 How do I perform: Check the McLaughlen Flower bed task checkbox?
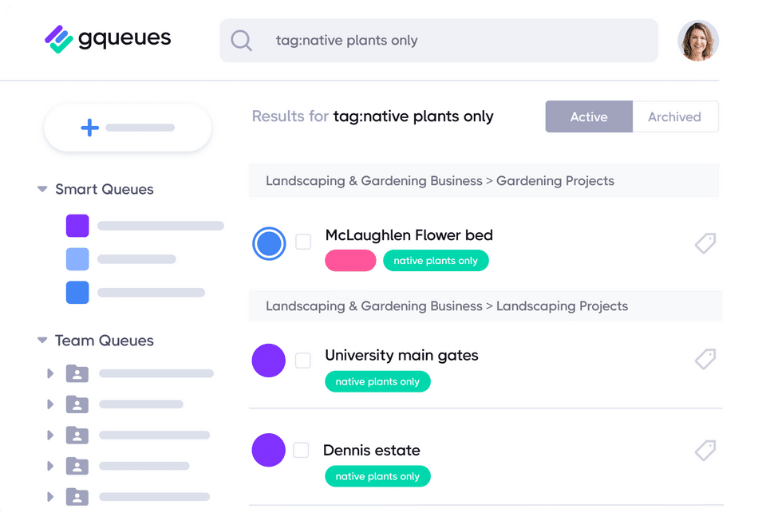[x=303, y=242]
